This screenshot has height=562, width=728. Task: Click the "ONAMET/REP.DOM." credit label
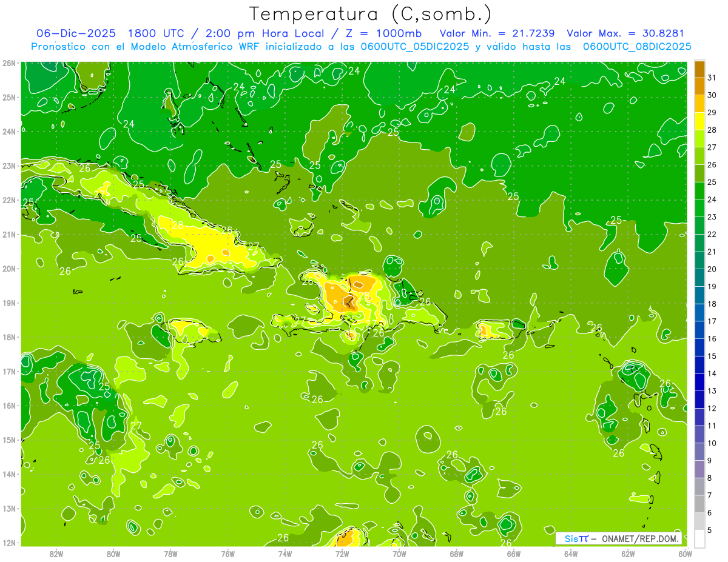pyautogui.click(x=641, y=538)
